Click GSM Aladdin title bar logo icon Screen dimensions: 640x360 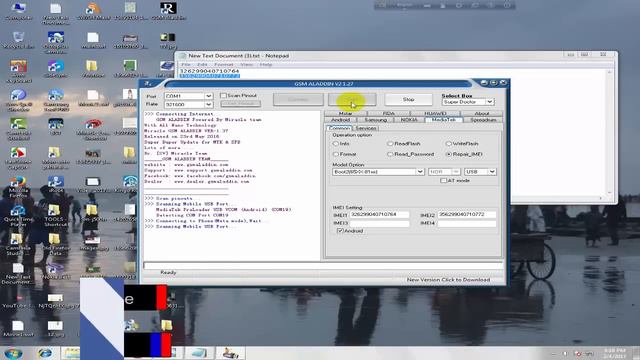coord(148,84)
